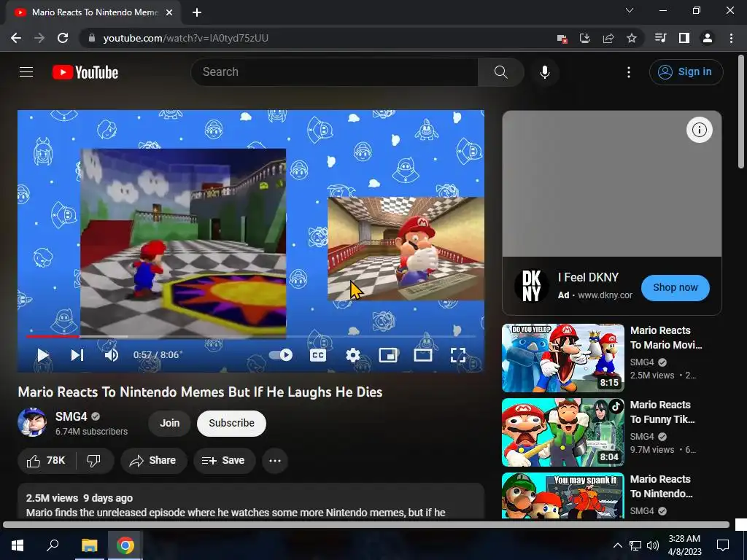Screen dimensions: 747x560
Task: Click the address bar URL
Action: tap(186, 38)
